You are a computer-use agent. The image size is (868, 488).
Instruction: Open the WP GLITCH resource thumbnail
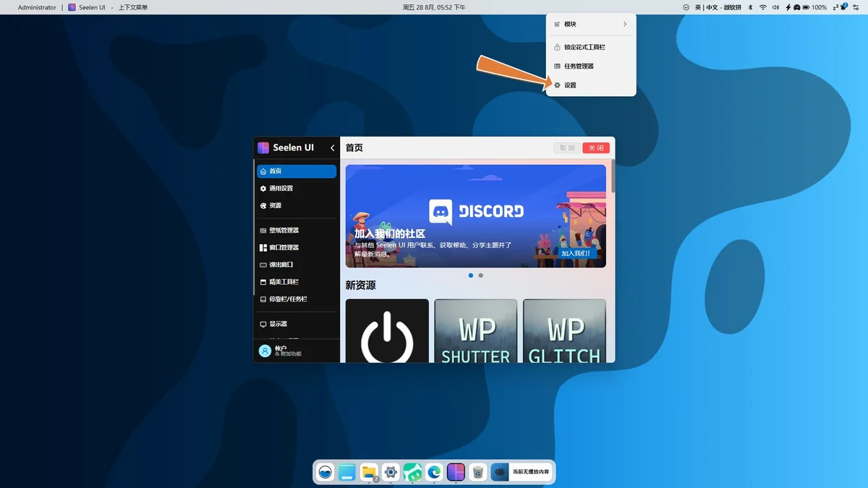(x=564, y=331)
